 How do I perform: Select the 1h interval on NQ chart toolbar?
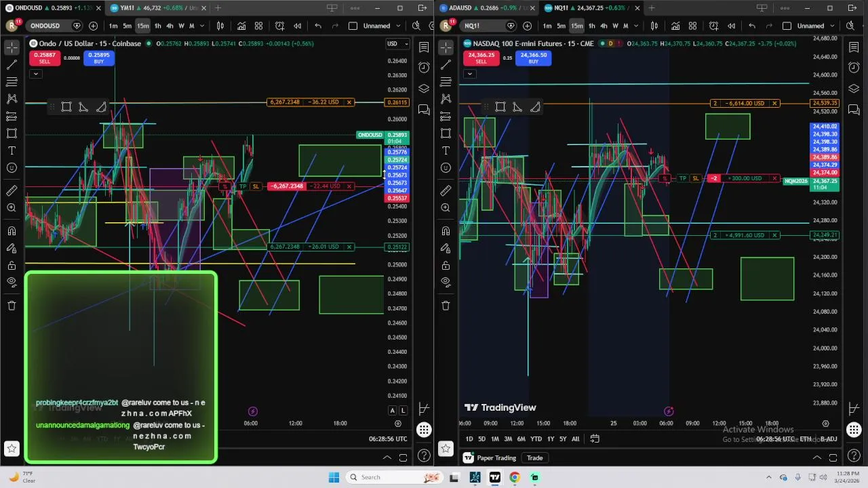point(591,26)
